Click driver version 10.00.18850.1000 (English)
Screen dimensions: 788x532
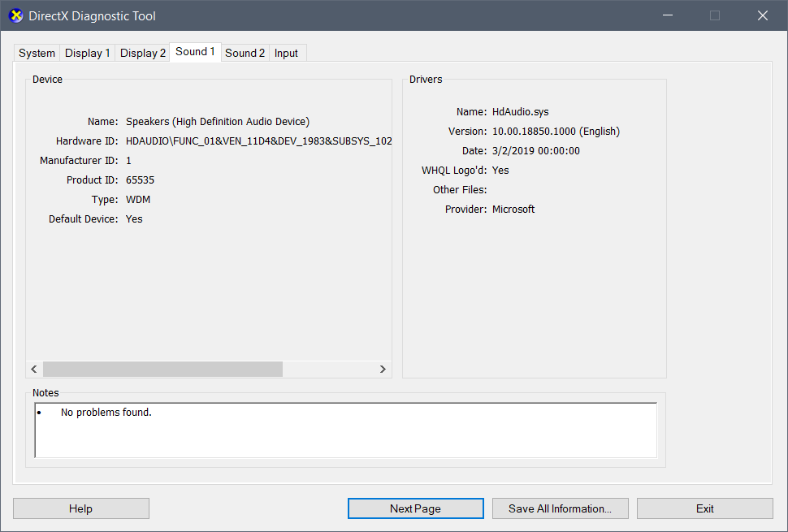point(556,132)
